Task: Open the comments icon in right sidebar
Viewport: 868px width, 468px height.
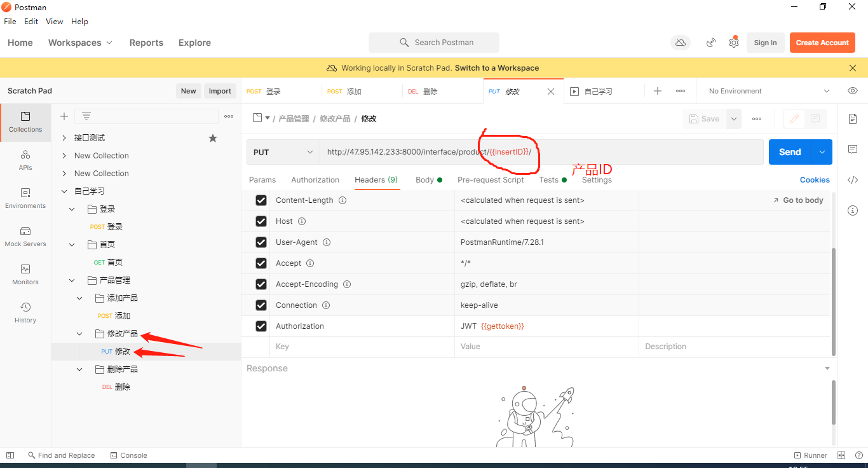Action: click(853, 149)
